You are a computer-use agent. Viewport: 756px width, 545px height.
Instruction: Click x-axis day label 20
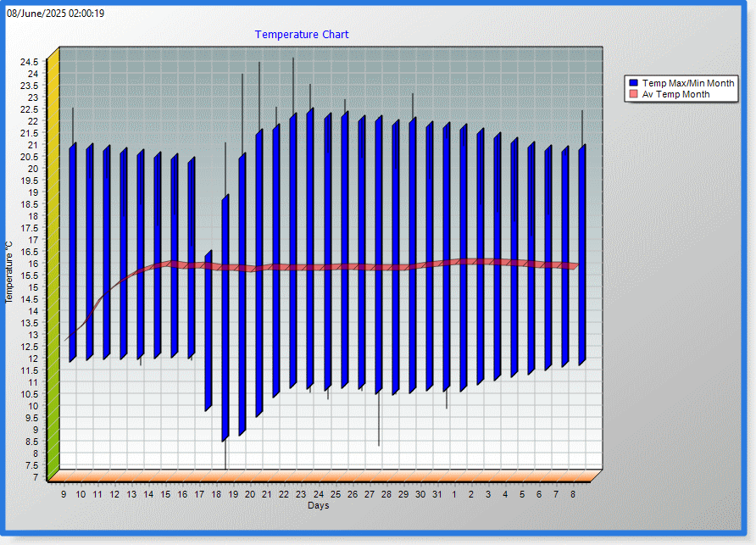tap(250, 494)
